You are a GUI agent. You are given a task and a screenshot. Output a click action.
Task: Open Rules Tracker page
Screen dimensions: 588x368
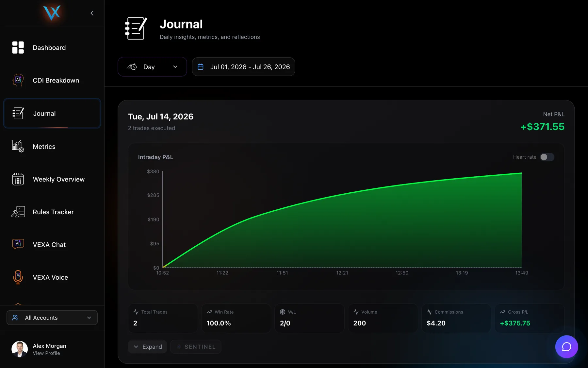(x=52, y=212)
